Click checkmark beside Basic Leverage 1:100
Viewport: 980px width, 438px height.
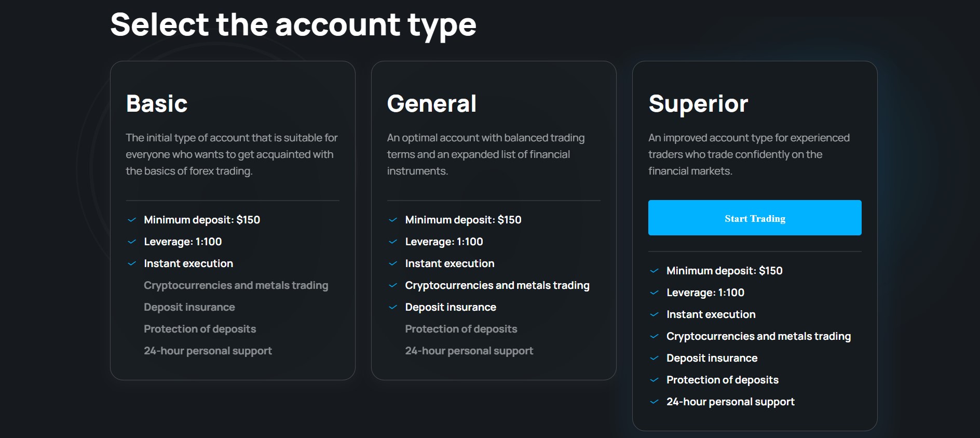[132, 242]
